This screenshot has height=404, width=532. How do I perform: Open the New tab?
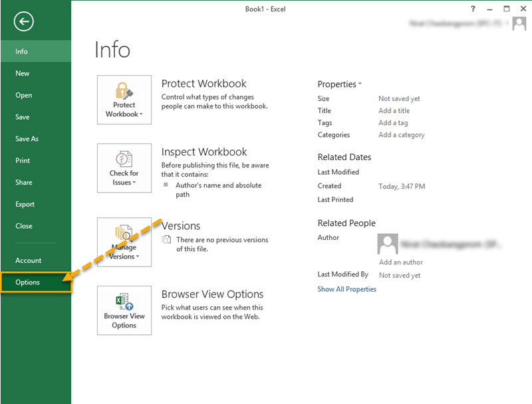click(36, 73)
